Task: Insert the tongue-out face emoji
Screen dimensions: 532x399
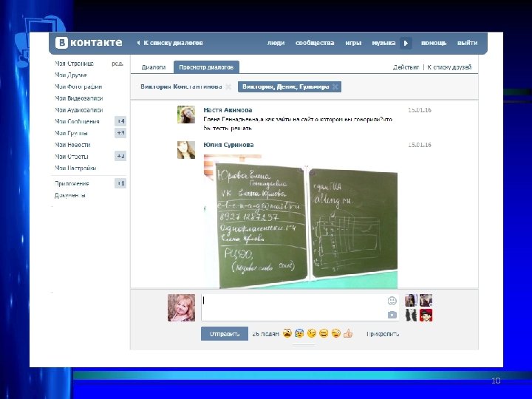Action: pos(336,333)
